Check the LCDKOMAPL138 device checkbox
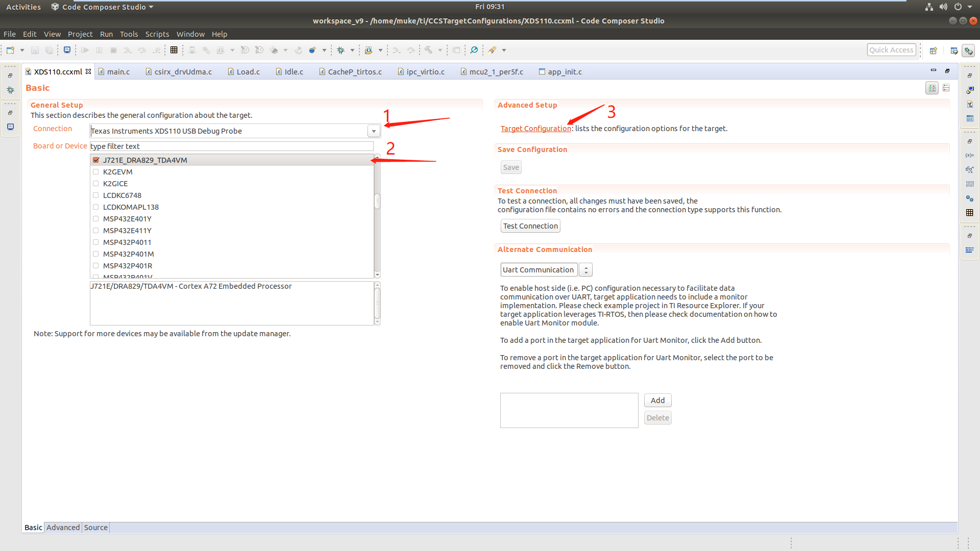Viewport: 980px width, 551px height. pos(96,207)
